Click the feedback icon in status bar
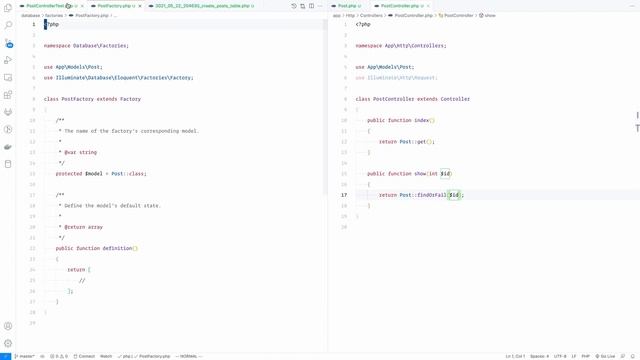The width and height of the screenshot is (640, 360). (623, 356)
